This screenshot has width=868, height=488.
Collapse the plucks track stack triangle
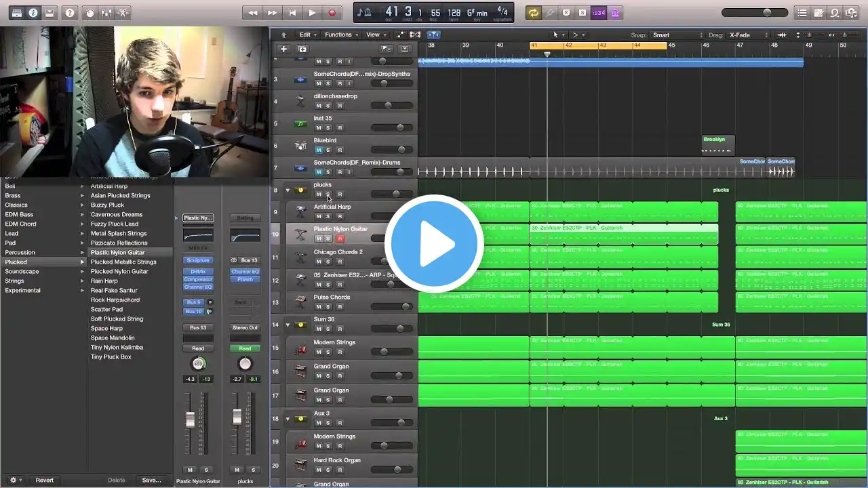288,190
